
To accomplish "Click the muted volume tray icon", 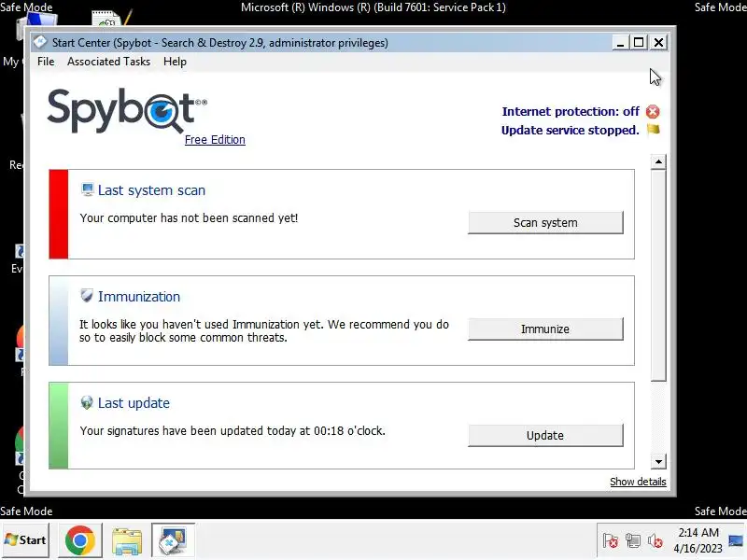I will click(655, 541).
